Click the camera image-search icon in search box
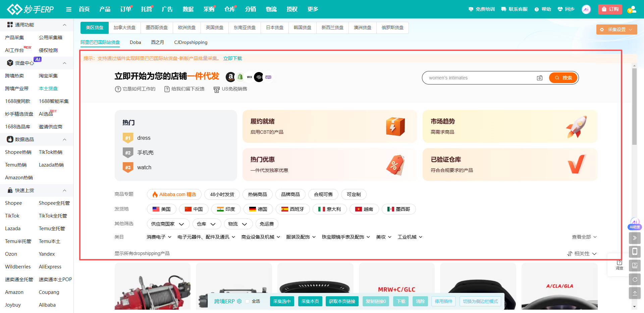 coord(540,78)
